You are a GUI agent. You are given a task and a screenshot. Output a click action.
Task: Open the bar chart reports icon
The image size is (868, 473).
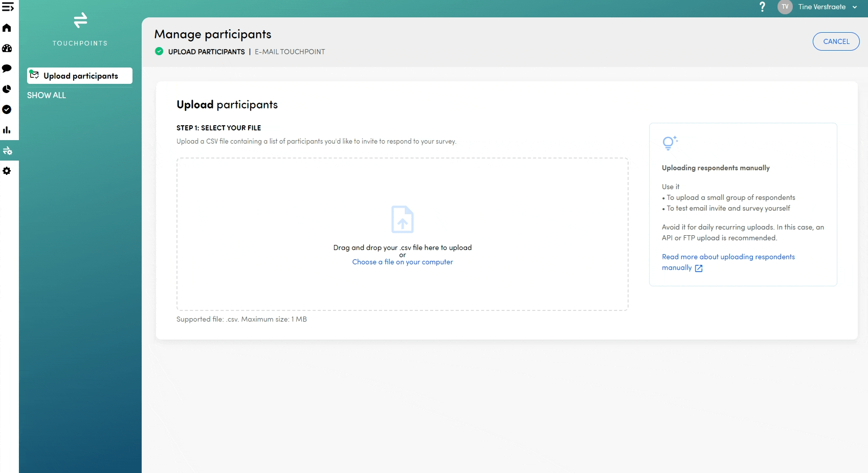[x=7, y=130]
